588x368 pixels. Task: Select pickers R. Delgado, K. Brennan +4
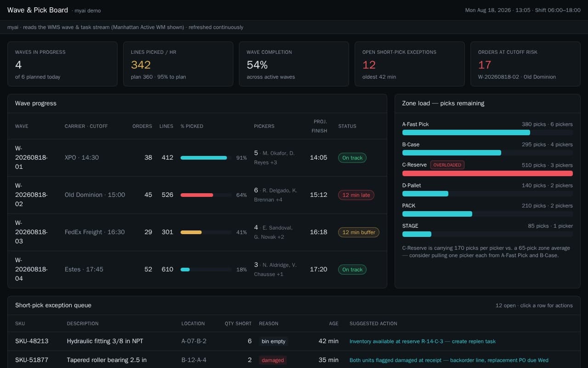[x=276, y=195]
